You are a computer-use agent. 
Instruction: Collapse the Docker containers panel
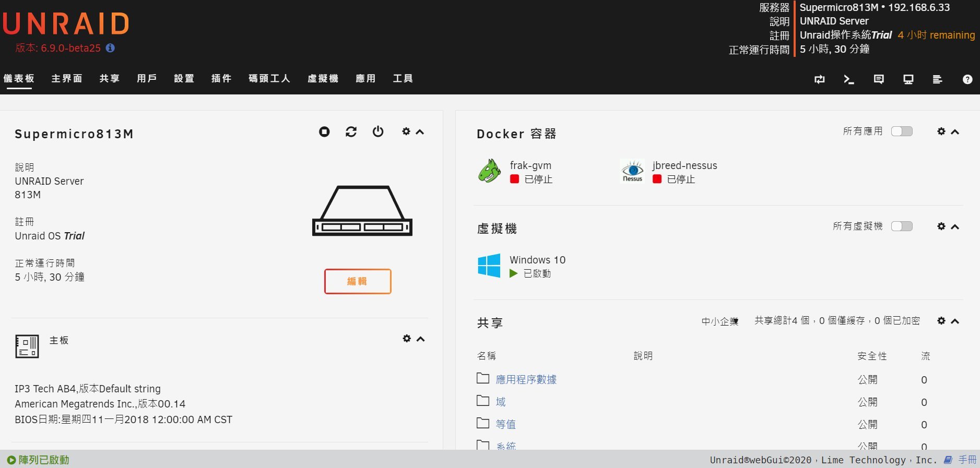tap(955, 132)
